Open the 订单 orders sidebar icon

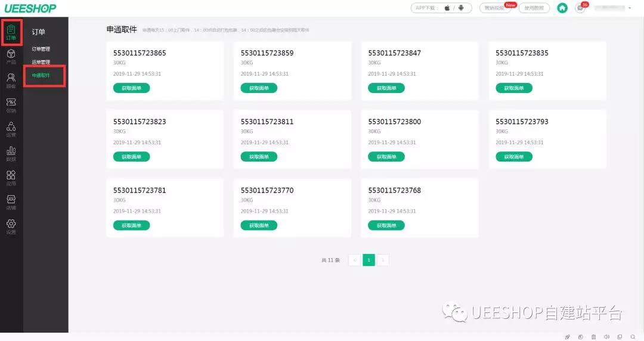11,32
